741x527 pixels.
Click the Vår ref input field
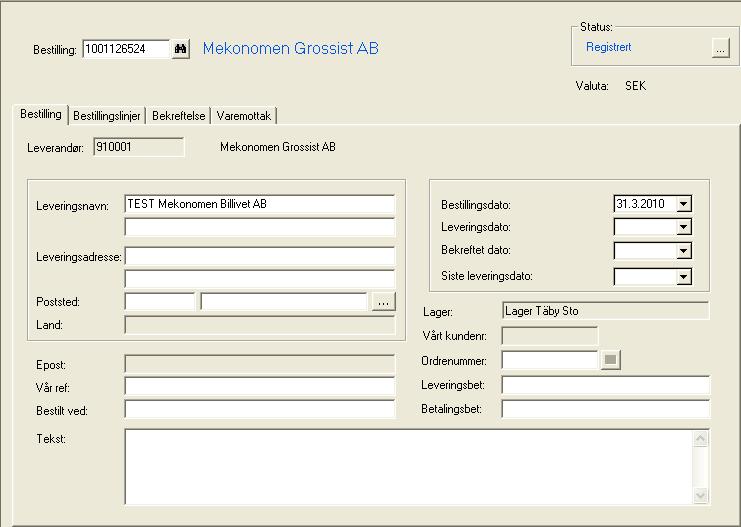[x=259, y=386]
